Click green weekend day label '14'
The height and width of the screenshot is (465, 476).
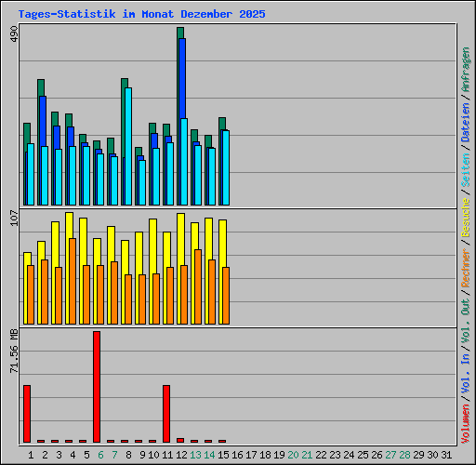click(209, 455)
